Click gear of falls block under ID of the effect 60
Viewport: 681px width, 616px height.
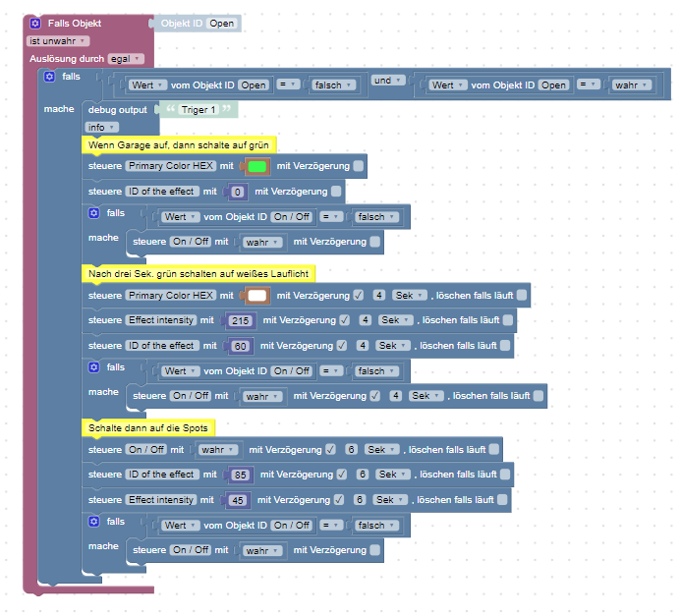tap(93, 367)
